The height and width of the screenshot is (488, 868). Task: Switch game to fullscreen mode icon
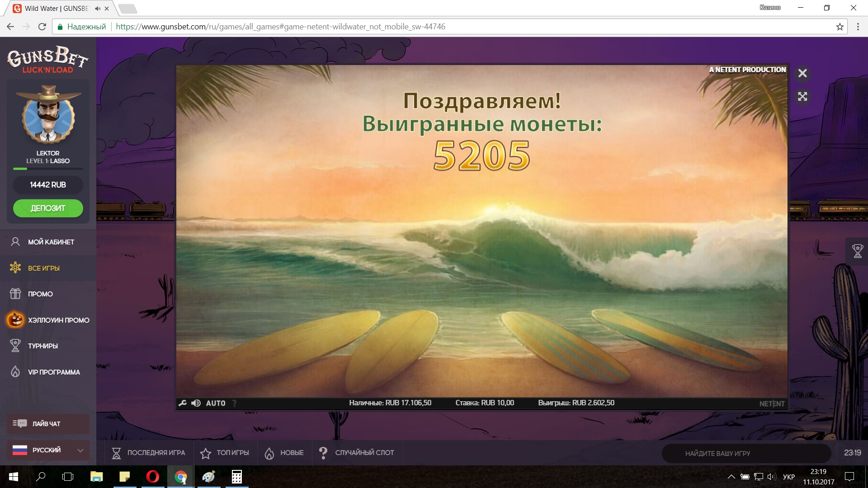[802, 97]
